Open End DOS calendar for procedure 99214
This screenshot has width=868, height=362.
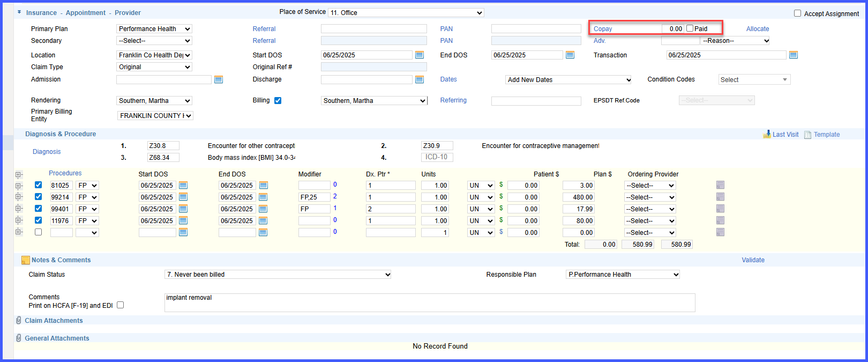tap(263, 197)
